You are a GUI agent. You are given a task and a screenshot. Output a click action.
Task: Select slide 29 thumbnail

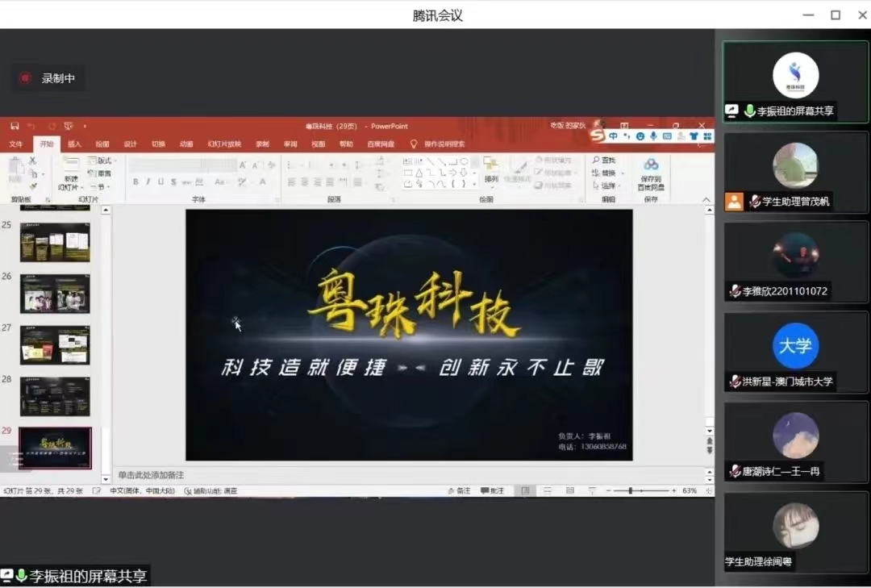click(x=55, y=448)
